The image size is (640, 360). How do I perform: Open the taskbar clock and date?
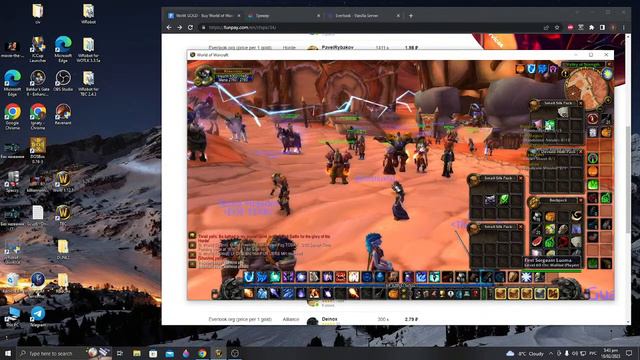tap(611, 353)
